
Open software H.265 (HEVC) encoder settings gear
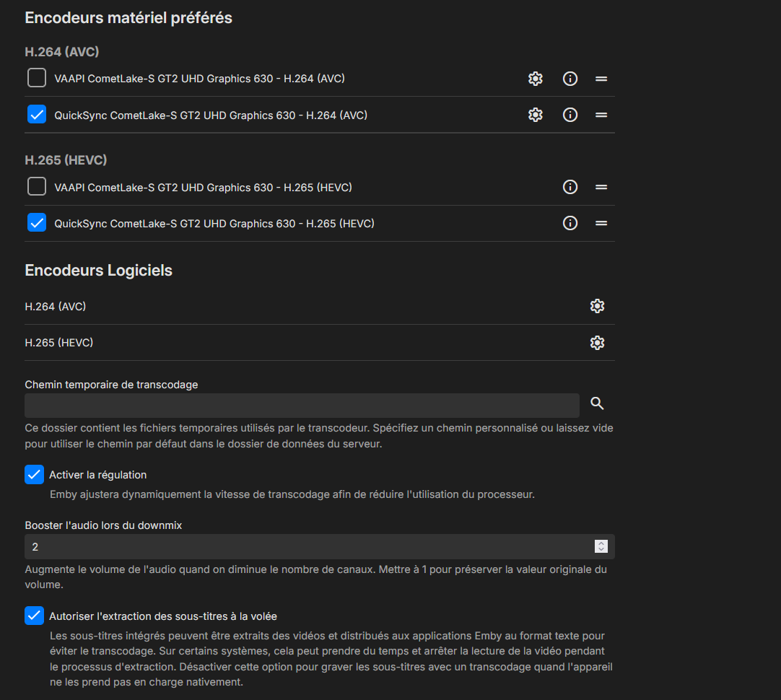597,343
